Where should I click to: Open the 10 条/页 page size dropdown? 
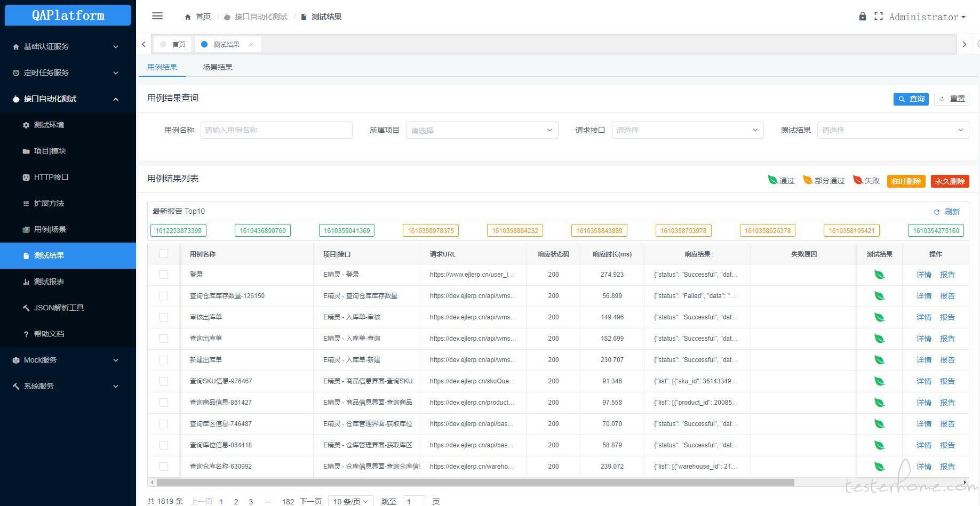[351, 501]
